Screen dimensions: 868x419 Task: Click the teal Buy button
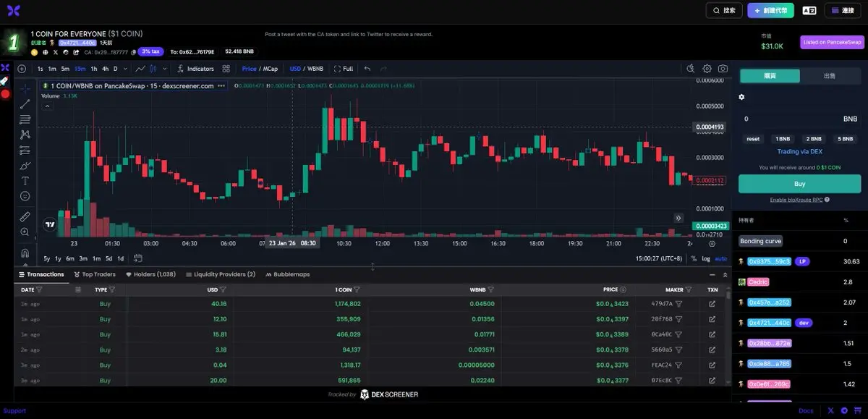pyautogui.click(x=799, y=184)
